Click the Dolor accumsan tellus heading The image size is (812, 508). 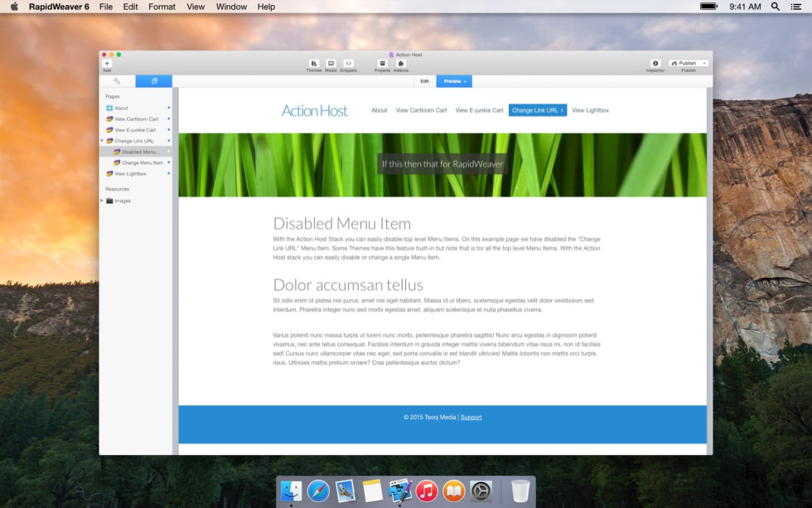348,285
